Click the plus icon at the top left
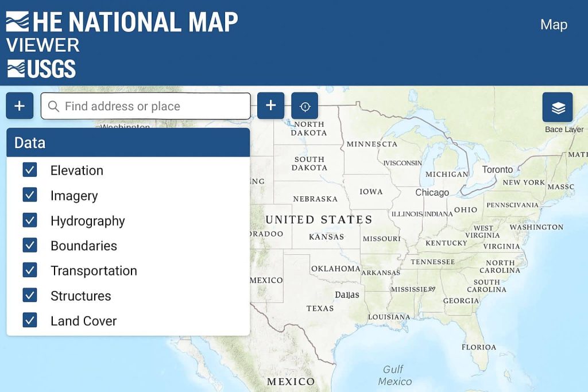588x392 pixels. coord(20,106)
